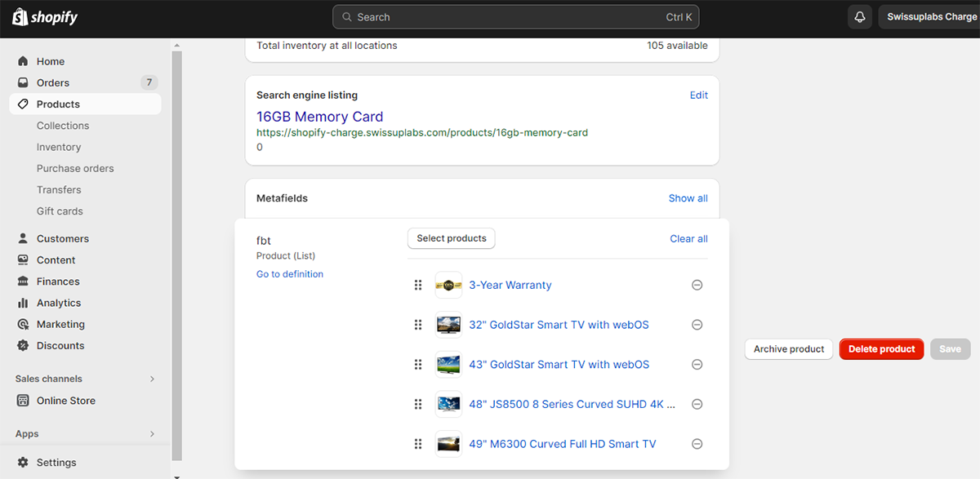
Task: Click the Analytics bar chart icon
Action: tap(23, 303)
